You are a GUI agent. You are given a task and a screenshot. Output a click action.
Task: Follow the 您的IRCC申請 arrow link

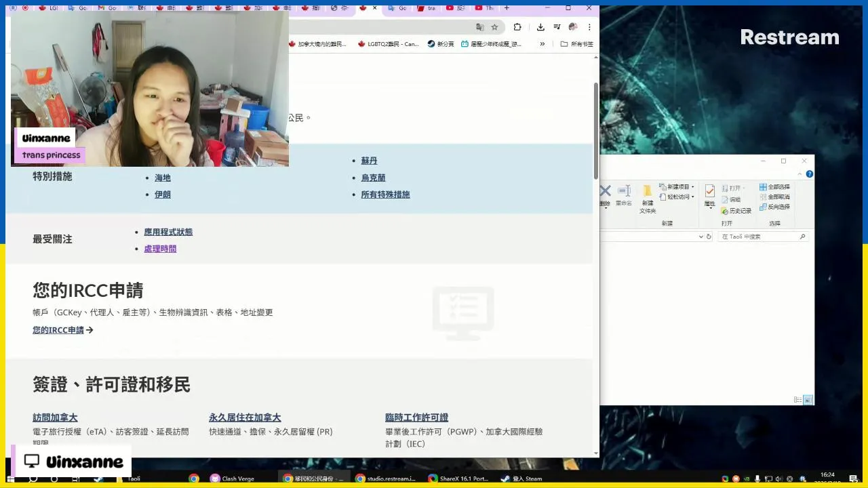tap(63, 330)
